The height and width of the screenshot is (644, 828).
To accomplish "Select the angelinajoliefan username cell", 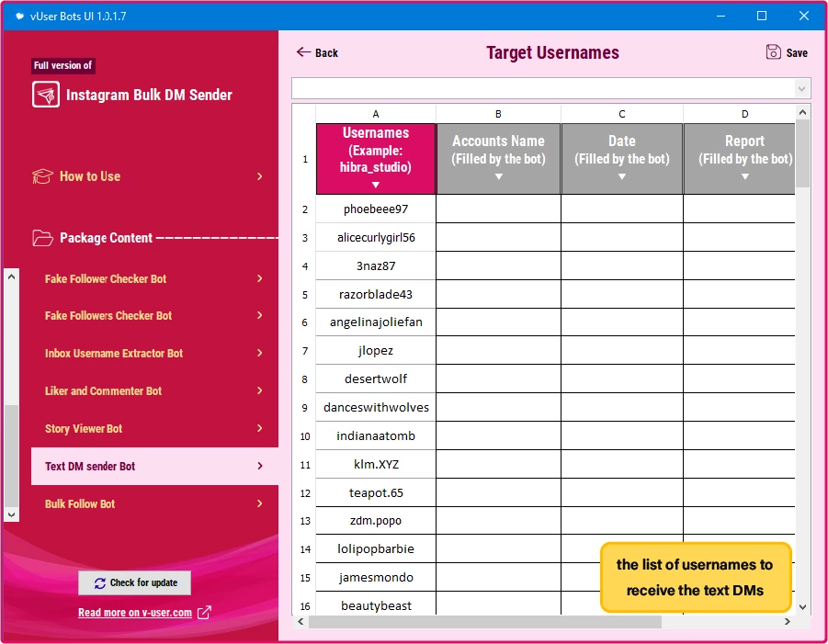I will click(x=376, y=322).
